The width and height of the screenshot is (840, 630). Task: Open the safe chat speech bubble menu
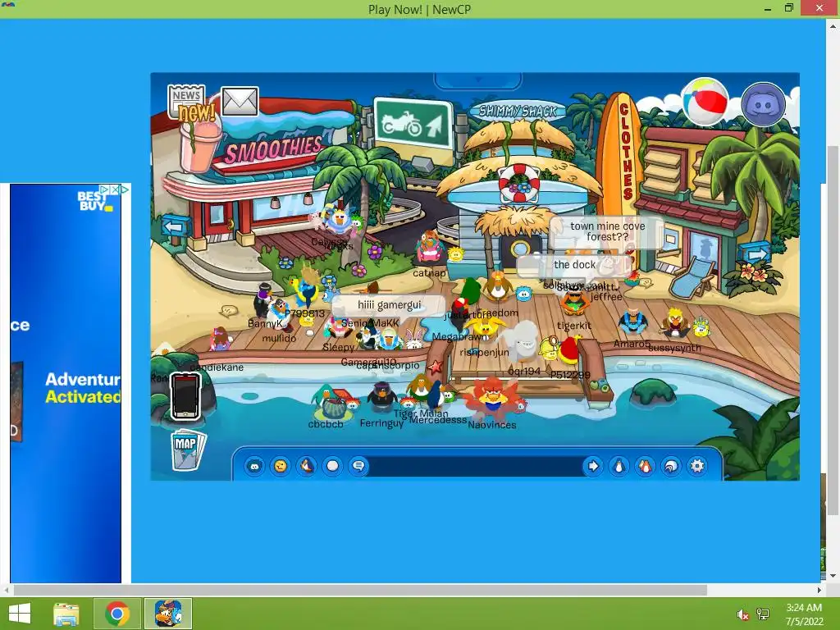[x=358, y=466]
